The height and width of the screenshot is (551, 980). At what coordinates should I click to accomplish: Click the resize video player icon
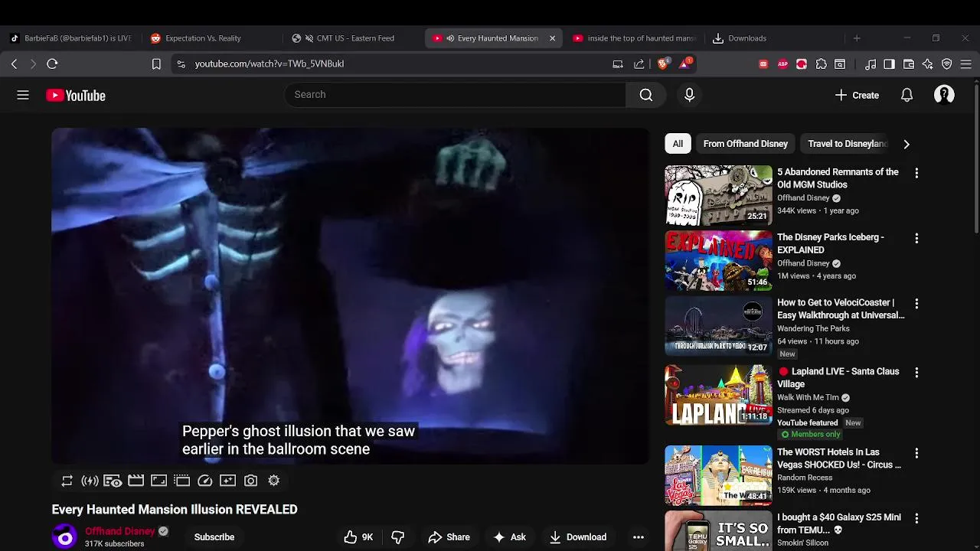pyautogui.click(x=158, y=481)
